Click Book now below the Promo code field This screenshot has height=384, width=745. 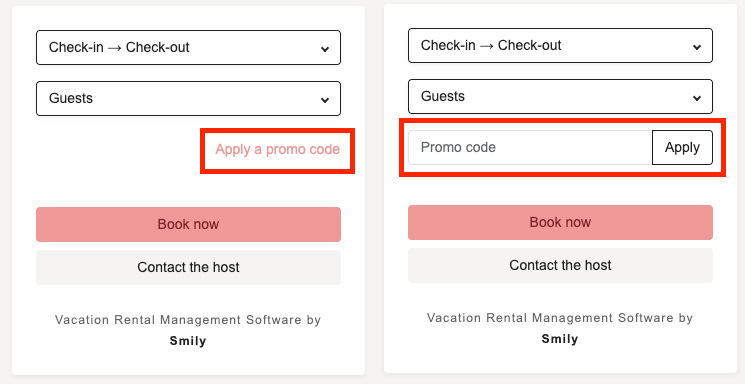560,222
